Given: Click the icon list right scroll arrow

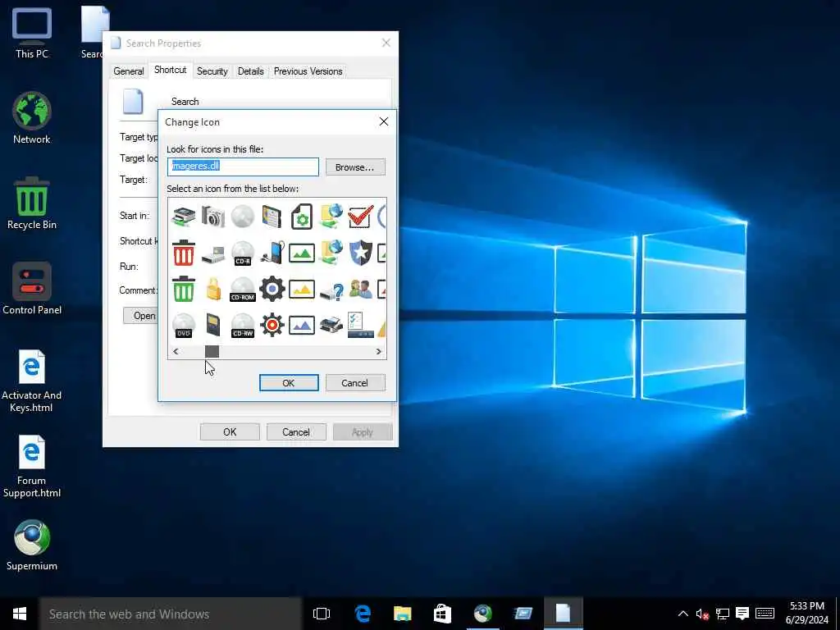Looking at the screenshot, I should click(379, 351).
